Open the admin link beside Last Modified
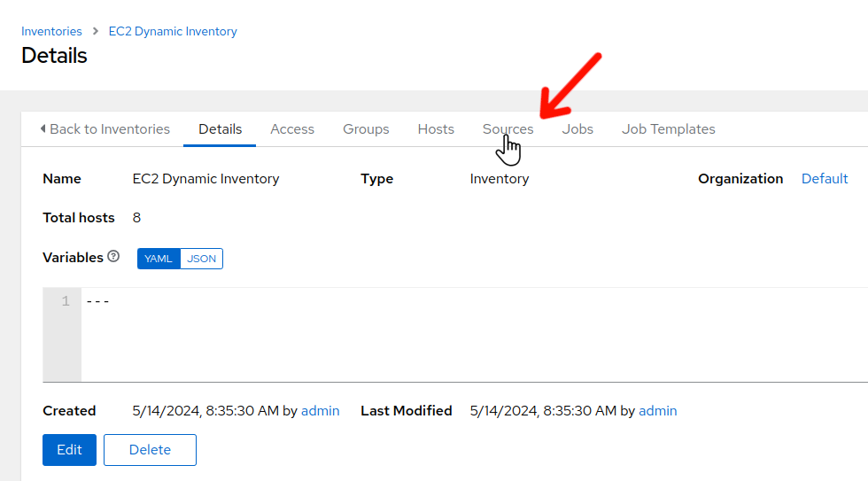The height and width of the screenshot is (481, 868). [657, 411]
